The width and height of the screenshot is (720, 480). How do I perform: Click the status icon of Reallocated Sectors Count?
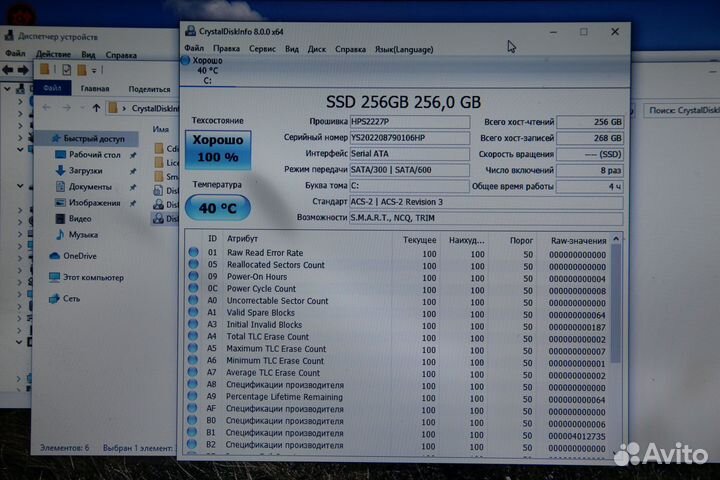193,264
